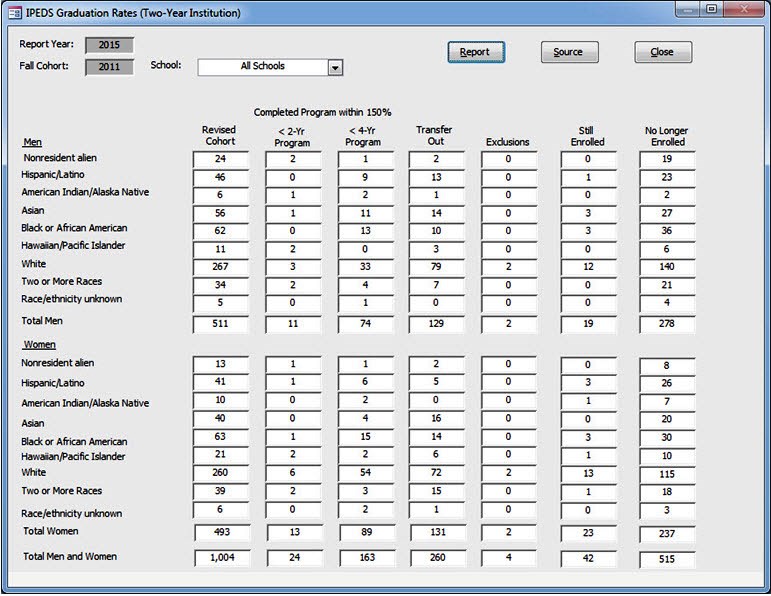Viewport: 771px width, 596px height.
Task: Click Total Women <4-Yr program value 89
Action: pos(367,532)
